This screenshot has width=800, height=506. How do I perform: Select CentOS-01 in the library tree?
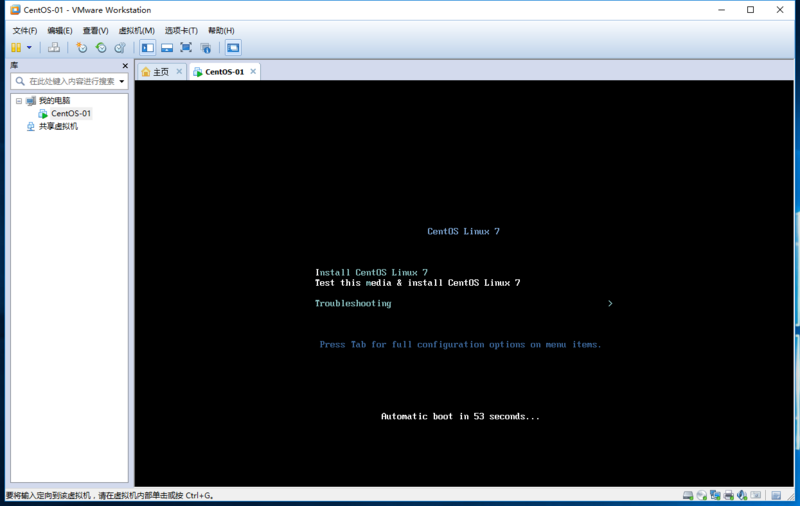pyautogui.click(x=70, y=113)
